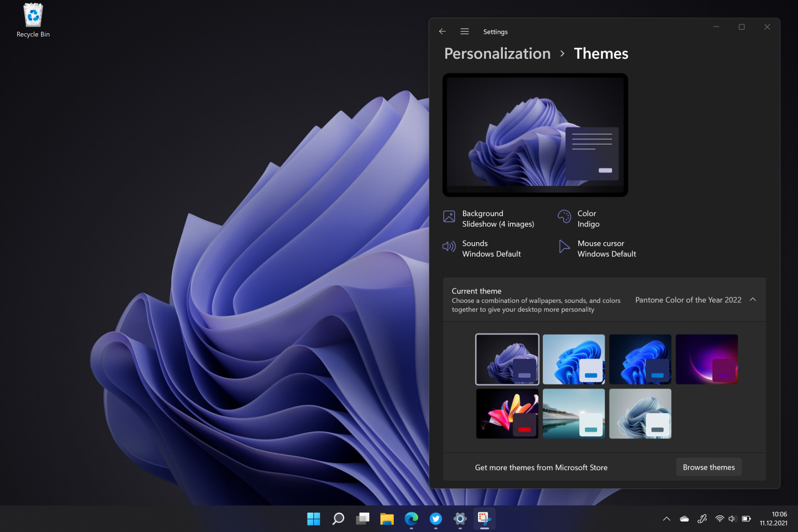Screen dimensions: 798x532
Task: Open the Settings gear in the taskbar
Action: 459,518
